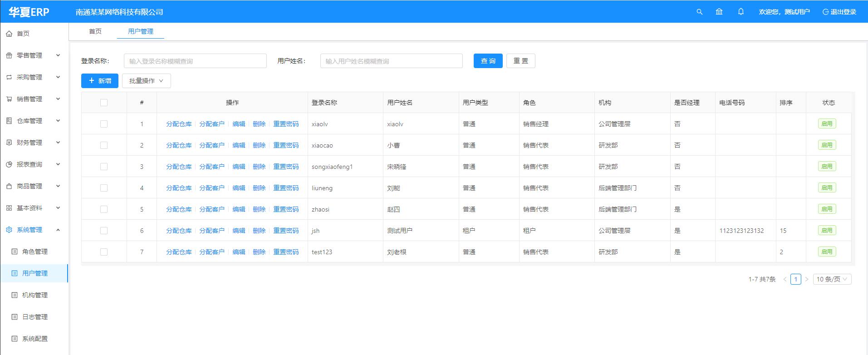
Task: Click the 零售管理 gift icon in sidebar
Action: tap(9, 55)
